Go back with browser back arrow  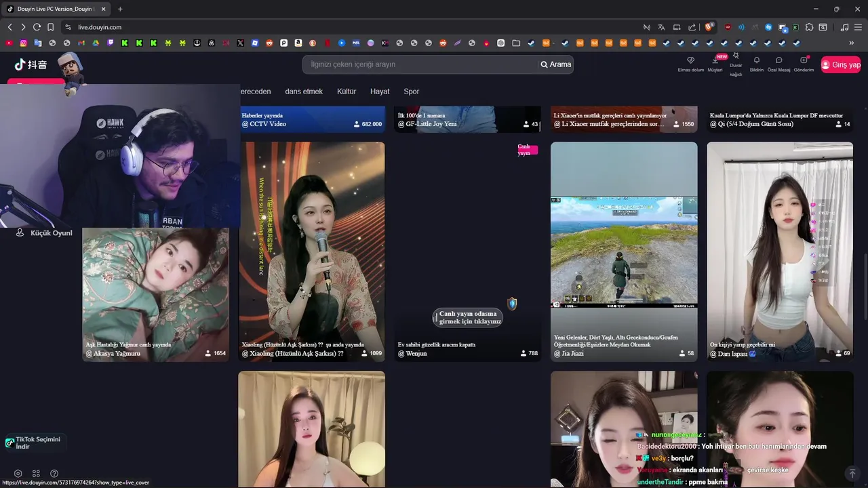[9, 27]
